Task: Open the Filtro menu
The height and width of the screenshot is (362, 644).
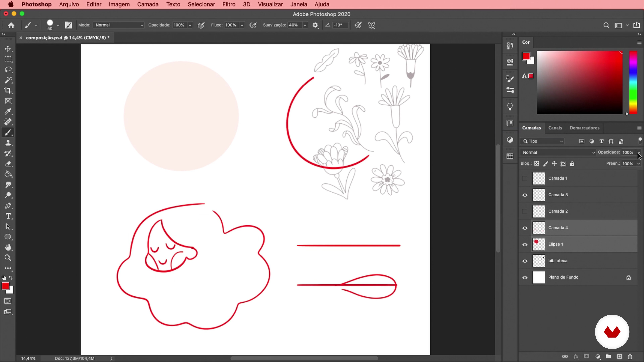Action: pos(229,4)
